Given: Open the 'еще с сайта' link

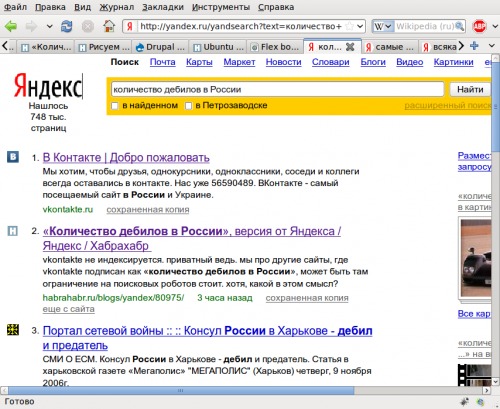Looking at the screenshot, I should click(x=68, y=309).
